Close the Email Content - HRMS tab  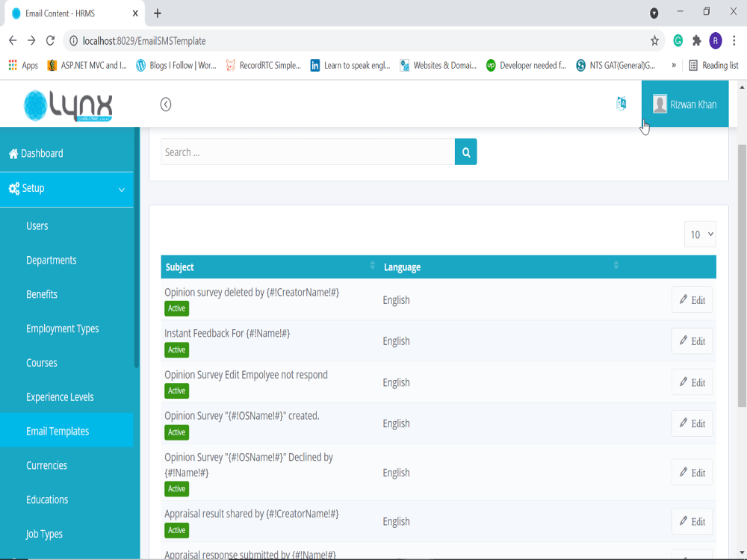135,13
